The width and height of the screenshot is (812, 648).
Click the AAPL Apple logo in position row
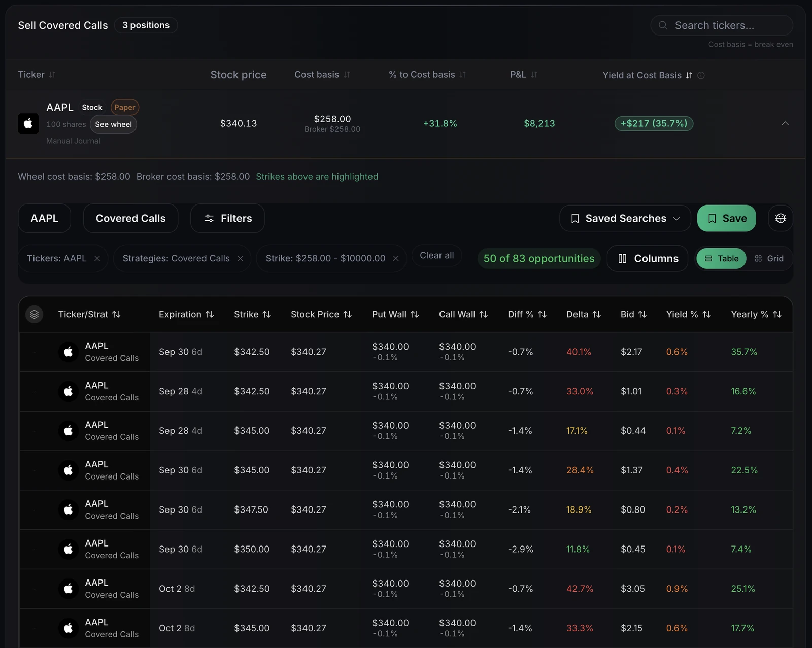coord(28,123)
